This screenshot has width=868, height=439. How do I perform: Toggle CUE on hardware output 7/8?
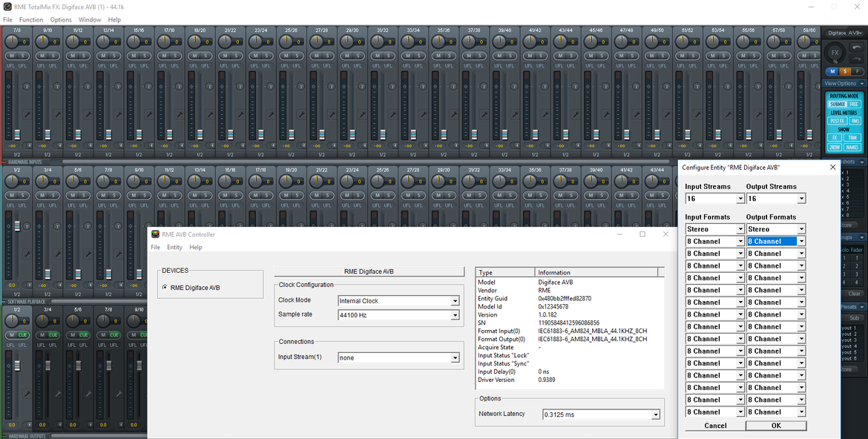(x=114, y=335)
